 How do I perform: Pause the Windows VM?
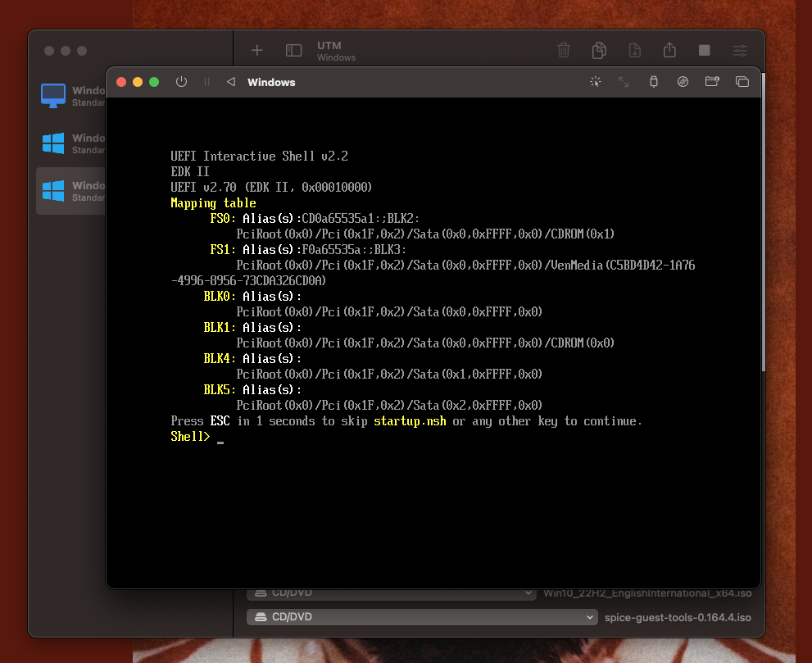pyautogui.click(x=207, y=82)
